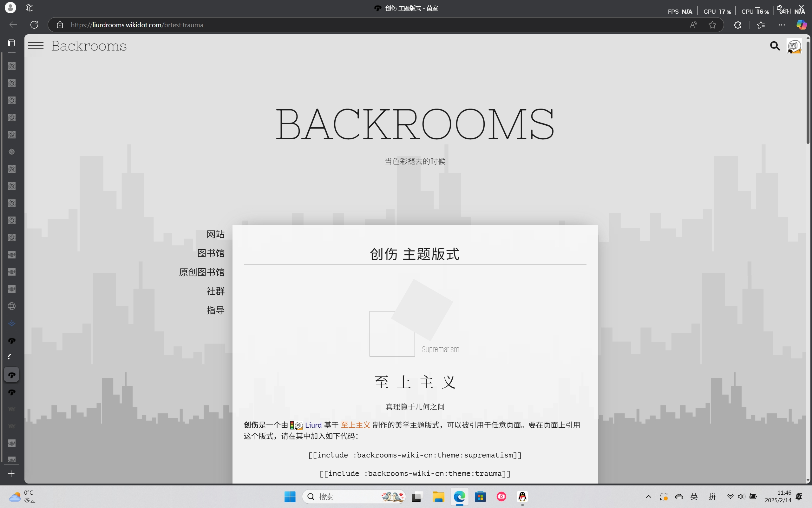This screenshot has height=508, width=812.
Task: Click the address bar URL
Action: pyautogui.click(x=137, y=25)
